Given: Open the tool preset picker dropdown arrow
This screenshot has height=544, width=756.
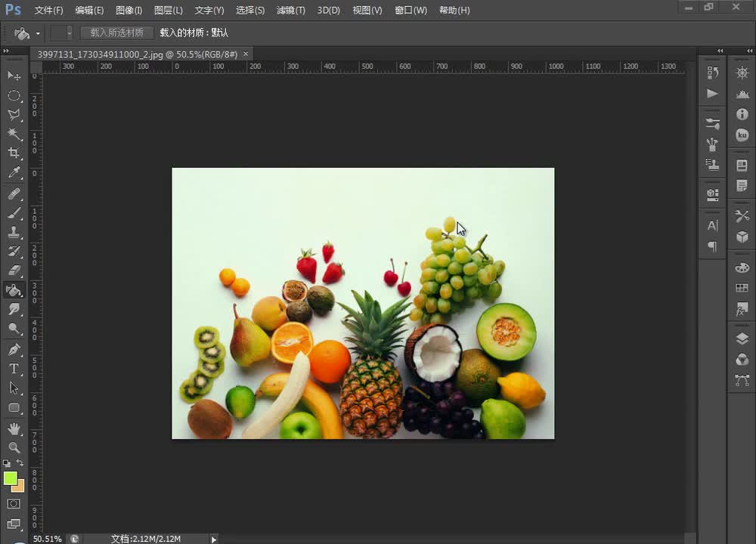Looking at the screenshot, I should coord(38,33).
